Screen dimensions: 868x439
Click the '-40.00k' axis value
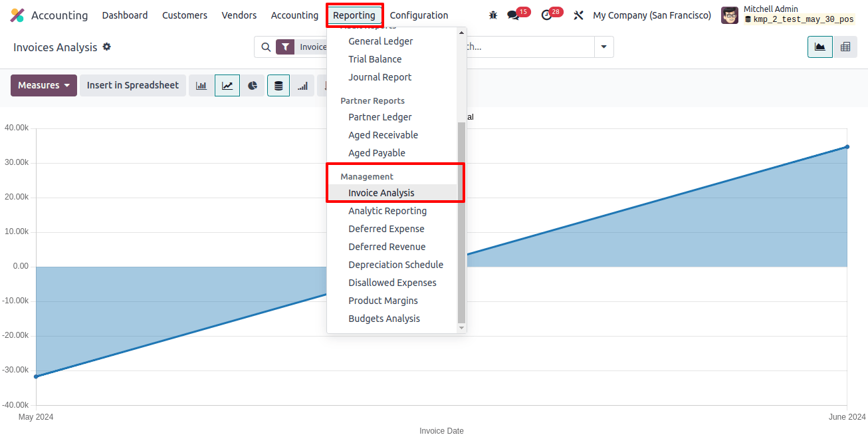15,404
